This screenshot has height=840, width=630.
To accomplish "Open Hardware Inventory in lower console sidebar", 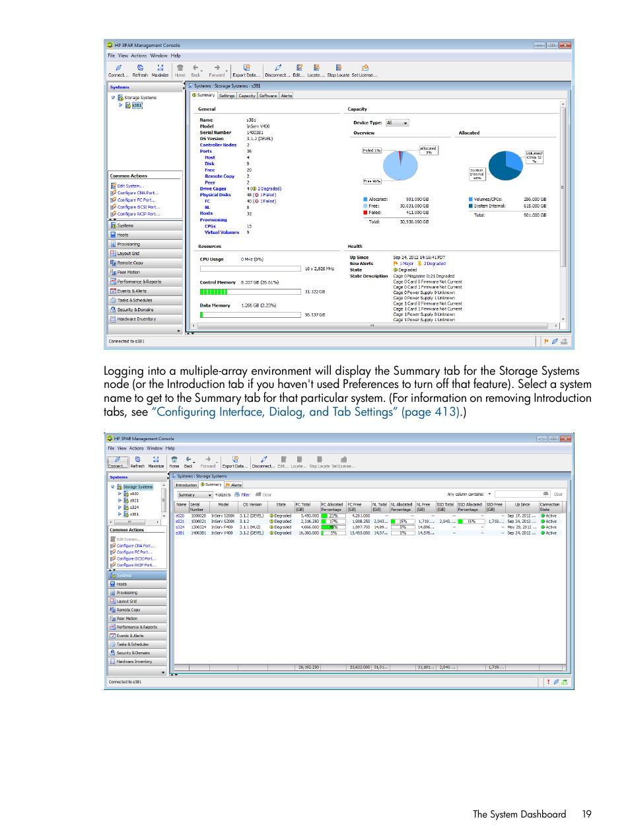I will coord(137,662).
